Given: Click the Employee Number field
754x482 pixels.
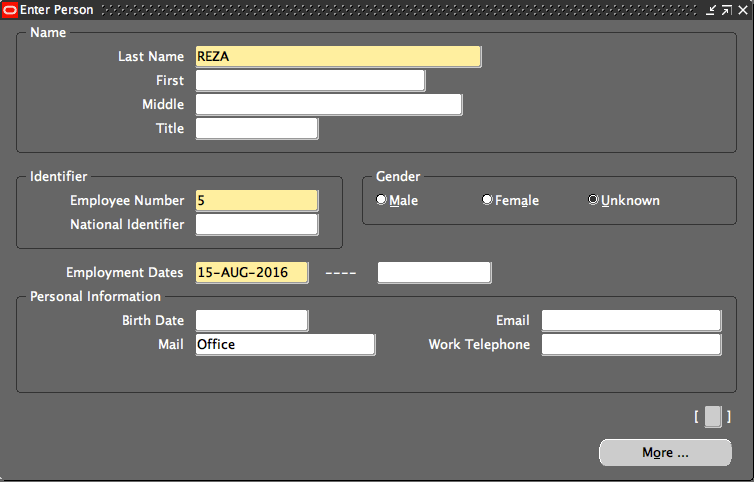Looking at the screenshot, I should [256, 201].
